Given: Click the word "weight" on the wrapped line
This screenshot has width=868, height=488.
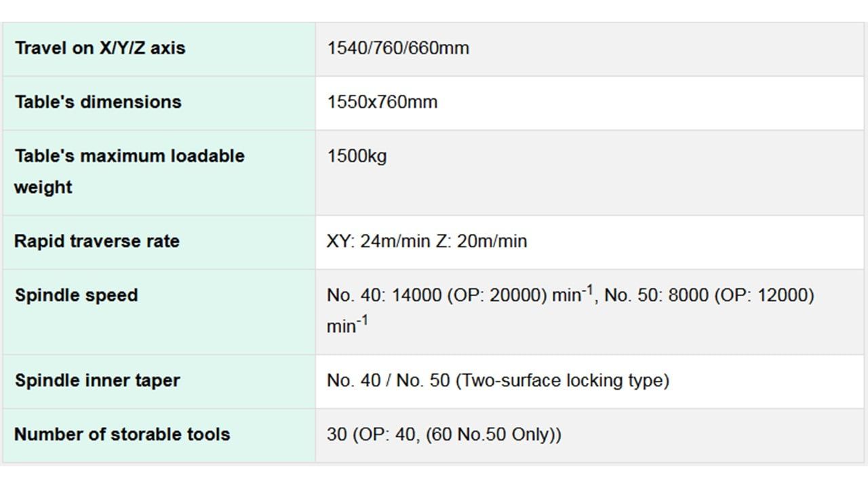Looking at the screenshot, I should (x=43, y=187).
